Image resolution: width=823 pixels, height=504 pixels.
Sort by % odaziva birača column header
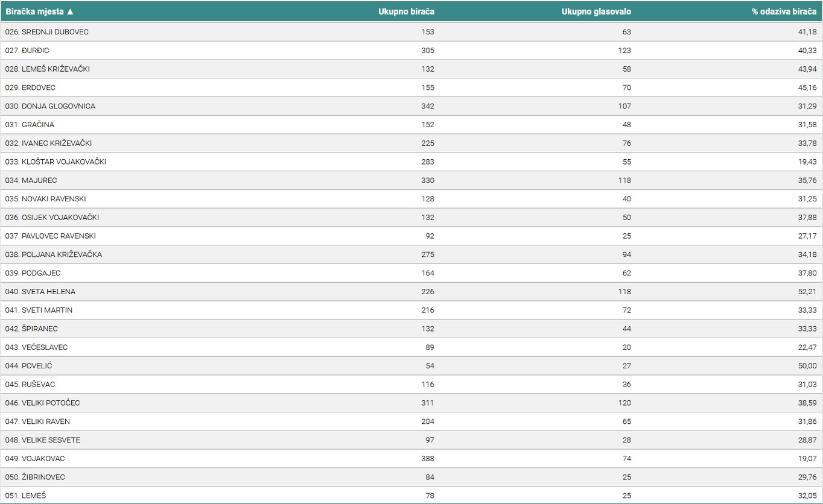pyautogui.click(x=784, y=11)
